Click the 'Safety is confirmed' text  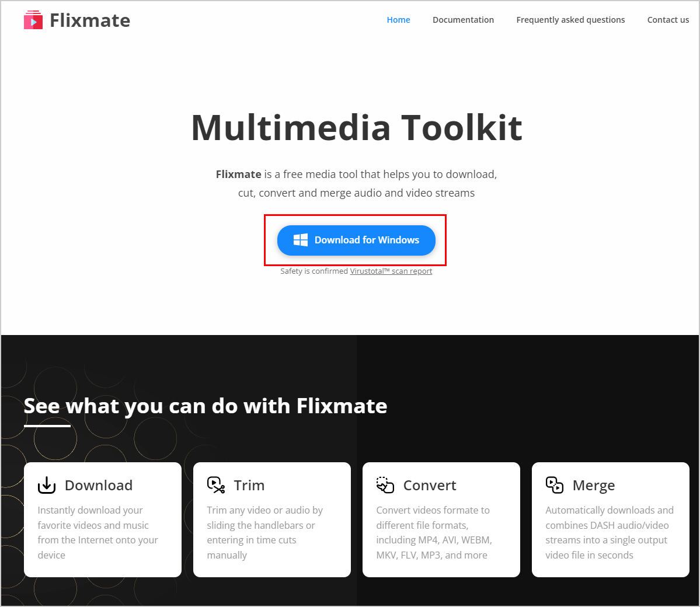point(314,271)
